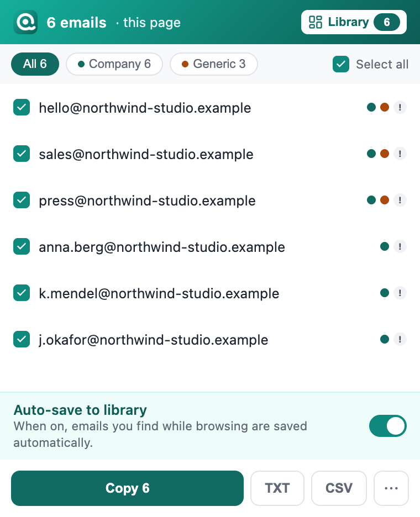Select the press@northwind-studio.example address text
The height and width of the screenshot is (517, 420).
(x=147, y=201)
